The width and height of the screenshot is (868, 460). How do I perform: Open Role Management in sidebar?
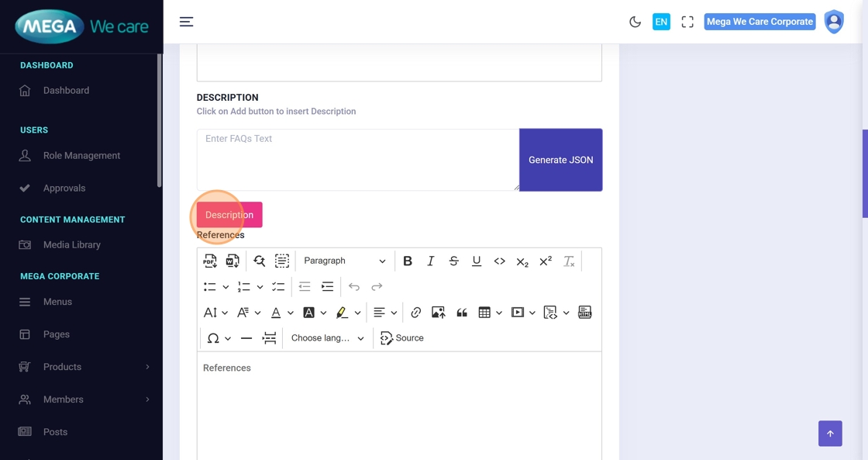81,156
